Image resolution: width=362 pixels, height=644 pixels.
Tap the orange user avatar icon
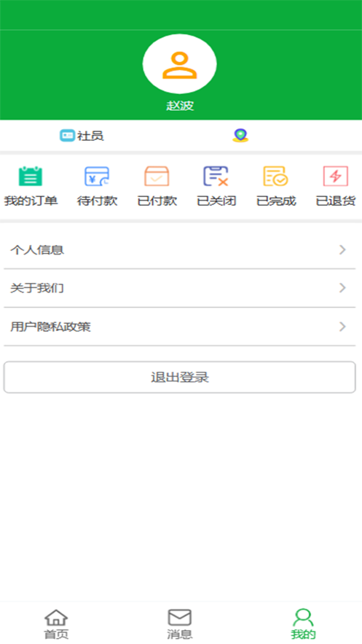pos(180,64)
